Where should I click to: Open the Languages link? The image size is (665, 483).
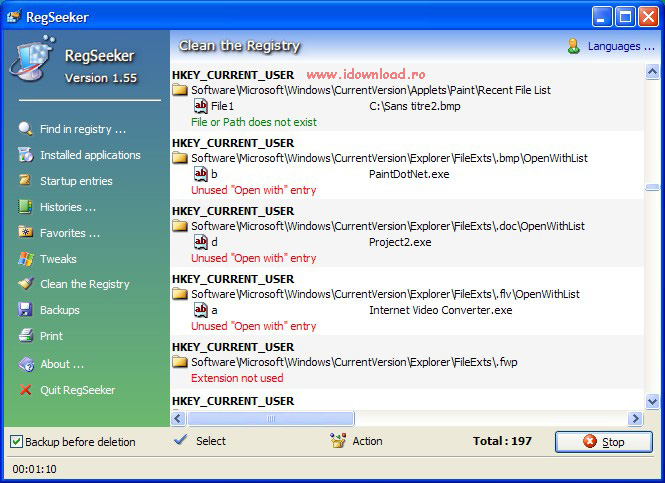tap(621, 46)
